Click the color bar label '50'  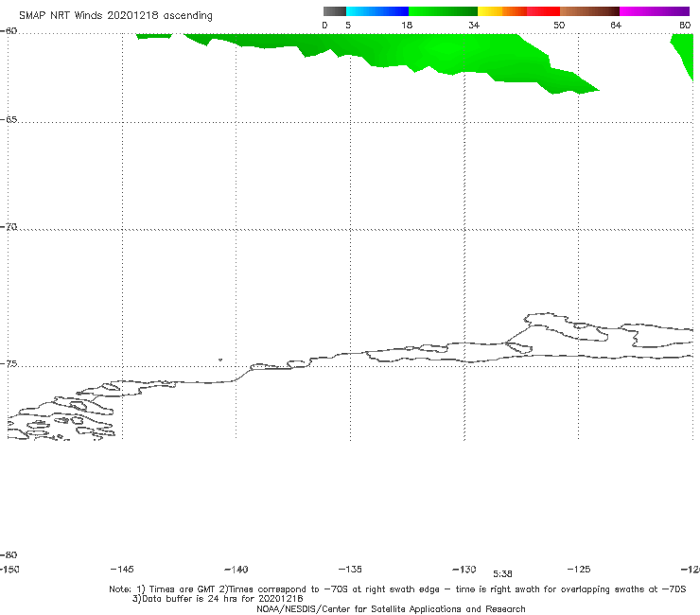559,25
